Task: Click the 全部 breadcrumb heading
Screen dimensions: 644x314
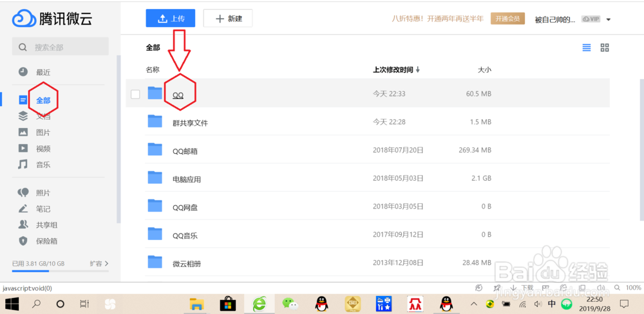Action: (x=153, y=48)
